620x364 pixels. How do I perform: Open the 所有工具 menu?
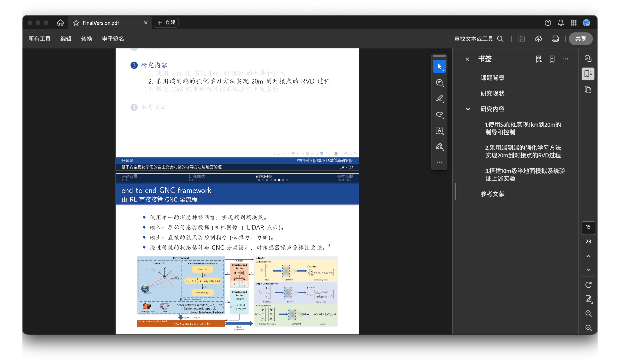pyautogui.click(x=39, y=39)
